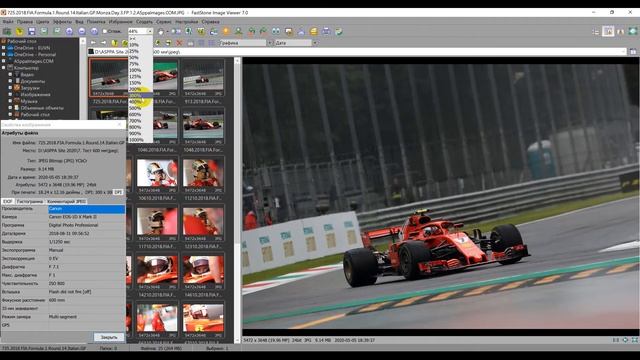Viewport: 640px width, 360px height.
Task: Go forward with the right arrow icon
Action: (x=104, y=43)
